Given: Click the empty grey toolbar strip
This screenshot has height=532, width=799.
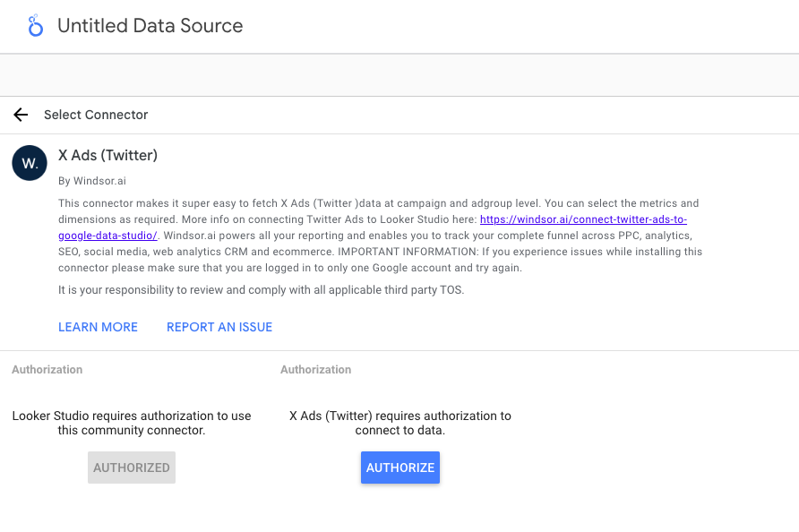Looking at the screenshot, I should coord(399,75).
